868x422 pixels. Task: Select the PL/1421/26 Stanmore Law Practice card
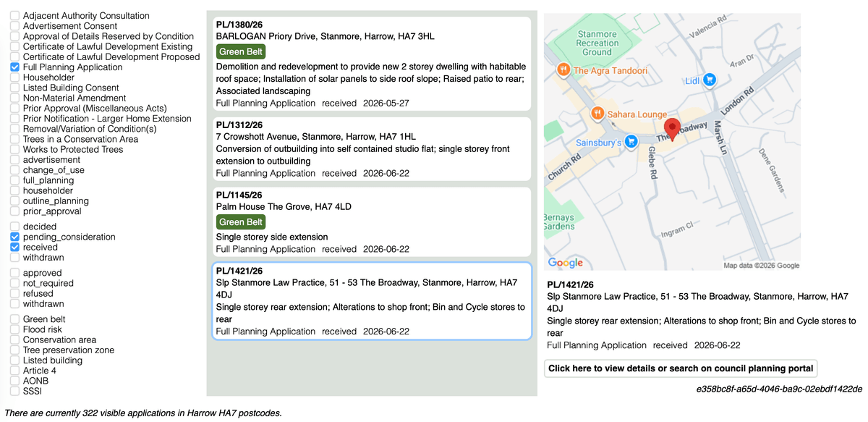pyautogui.click(x=372, y=300)
